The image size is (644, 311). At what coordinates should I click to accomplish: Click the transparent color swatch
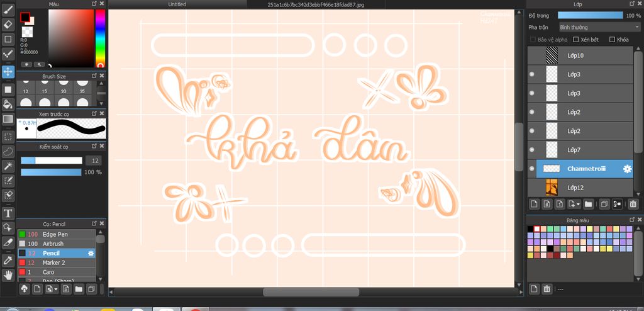27,32
